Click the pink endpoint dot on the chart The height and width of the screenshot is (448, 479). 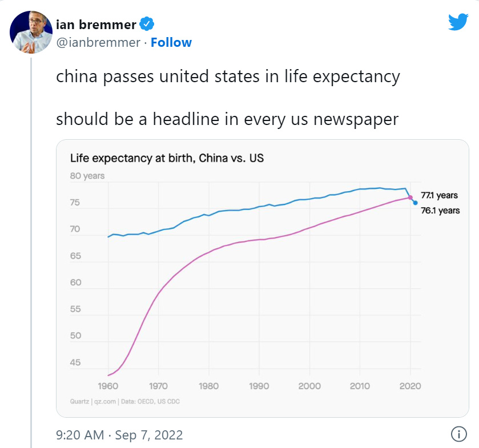[x=410, y=197]
